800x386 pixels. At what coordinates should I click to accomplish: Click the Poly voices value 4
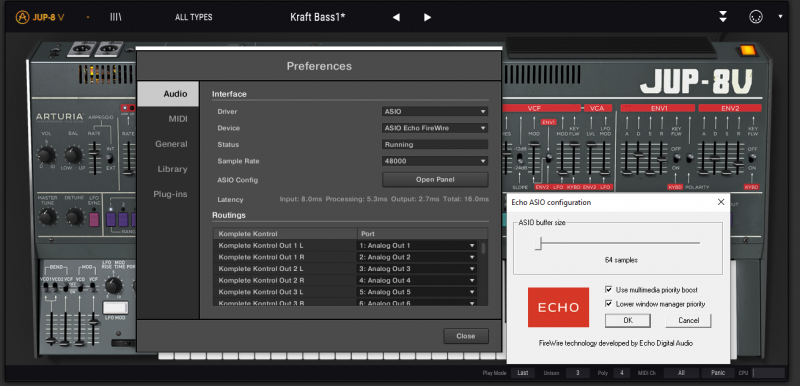(x=621, y=373)
